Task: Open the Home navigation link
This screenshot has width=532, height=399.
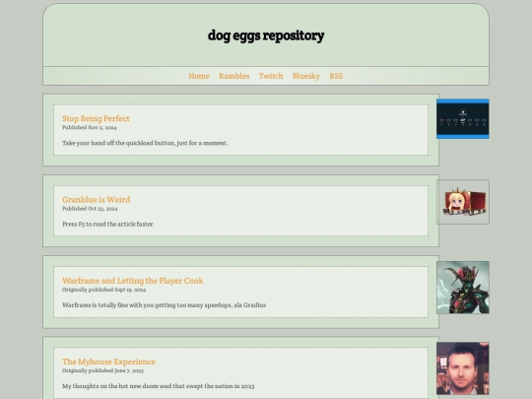Action: [199, 76]
